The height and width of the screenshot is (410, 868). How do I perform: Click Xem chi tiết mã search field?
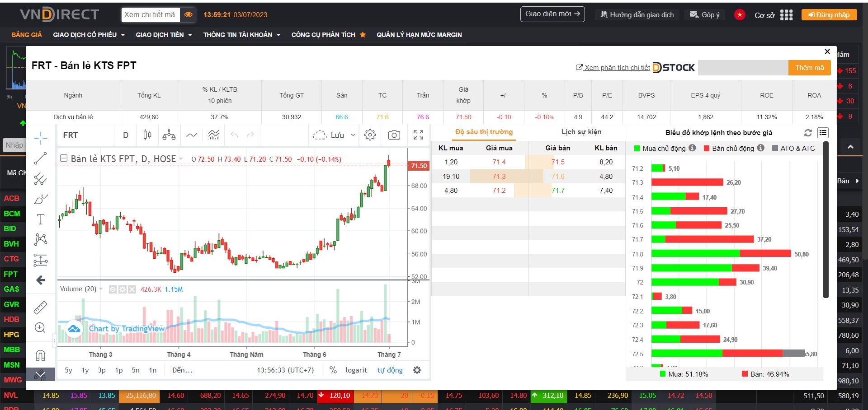(151, 14)
